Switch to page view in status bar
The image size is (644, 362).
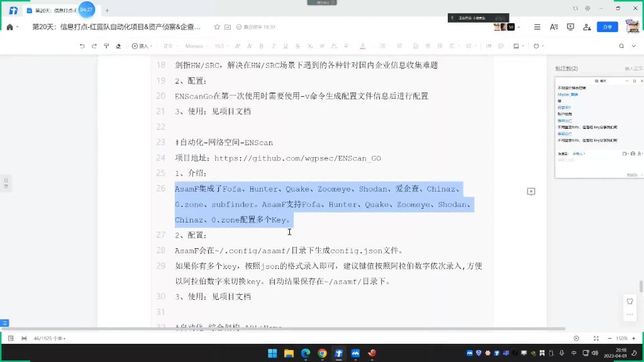tap(24, 339)
